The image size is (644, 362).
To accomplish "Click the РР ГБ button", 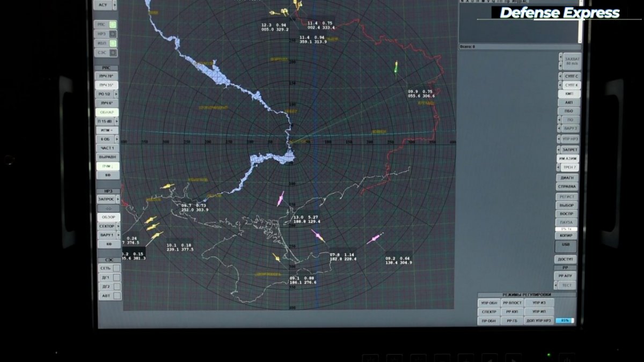I will click(512, 321).
